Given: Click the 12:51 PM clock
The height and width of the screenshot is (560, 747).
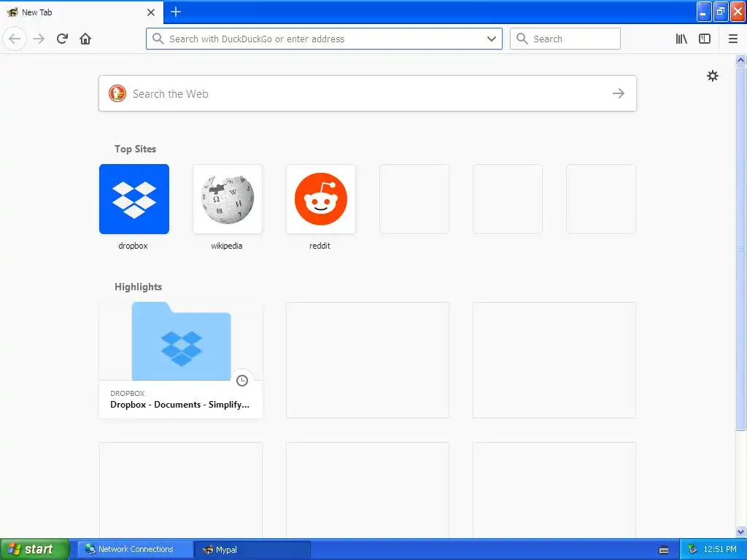Looking at the screenshot, I should click(720, 549).
